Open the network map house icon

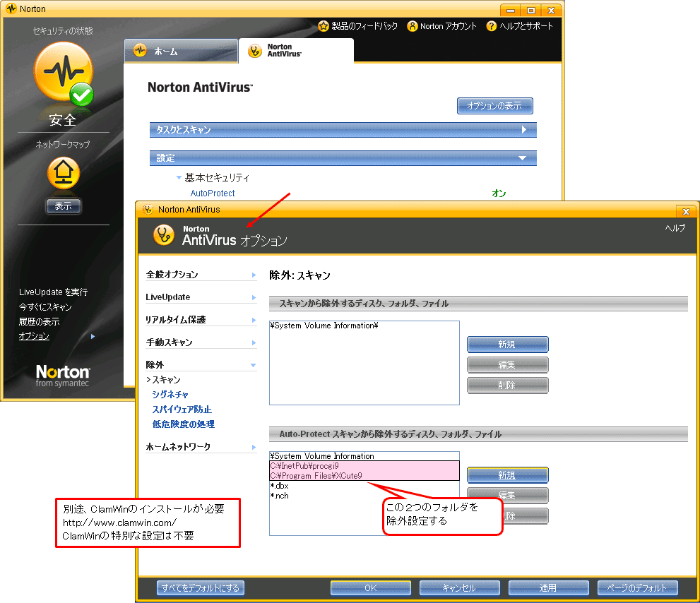(x=64, y=173)
